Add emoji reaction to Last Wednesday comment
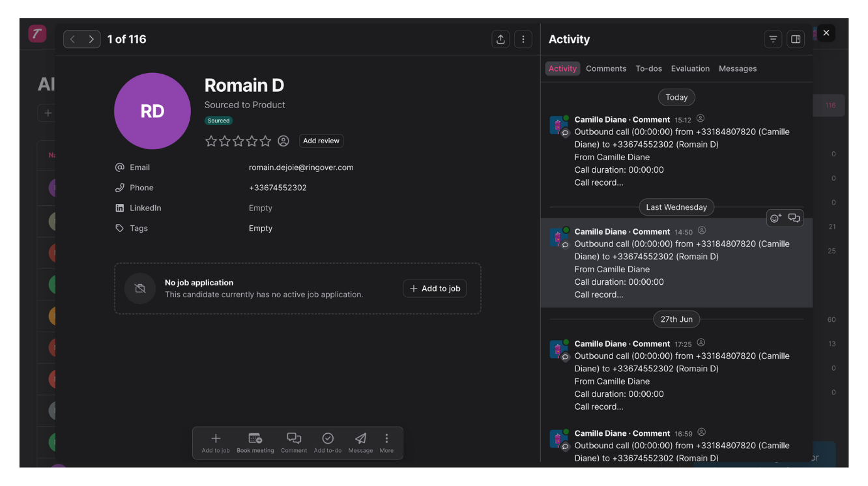The width and height of the screenshot is (868, 486). (775, 218)
